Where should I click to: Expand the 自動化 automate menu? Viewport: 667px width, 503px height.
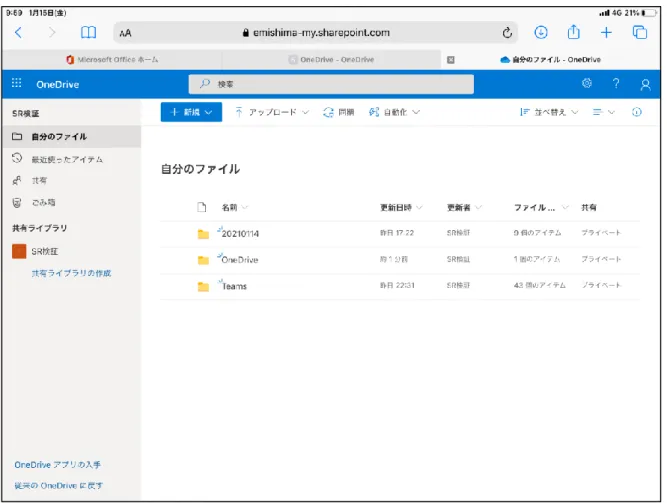(x=394, y=112)
